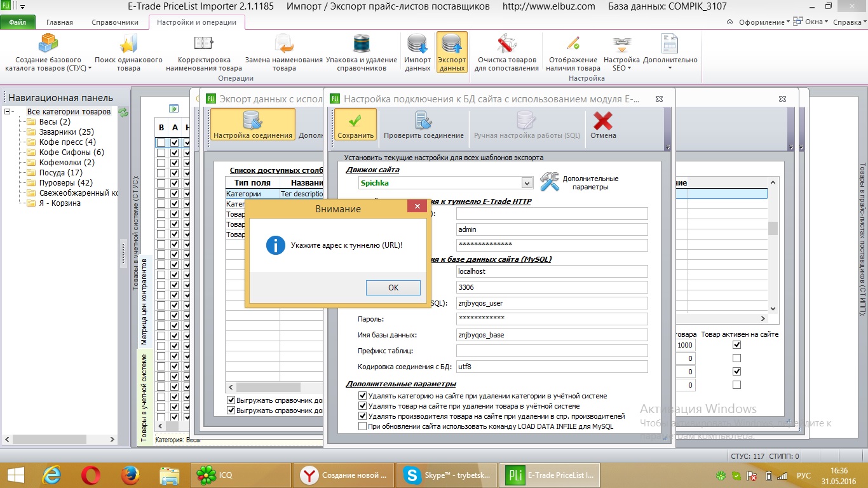The width and height of the screenshot is (868, 488).
Task: Open Internet Explorer from the taskbar
Action: [51, 475]
